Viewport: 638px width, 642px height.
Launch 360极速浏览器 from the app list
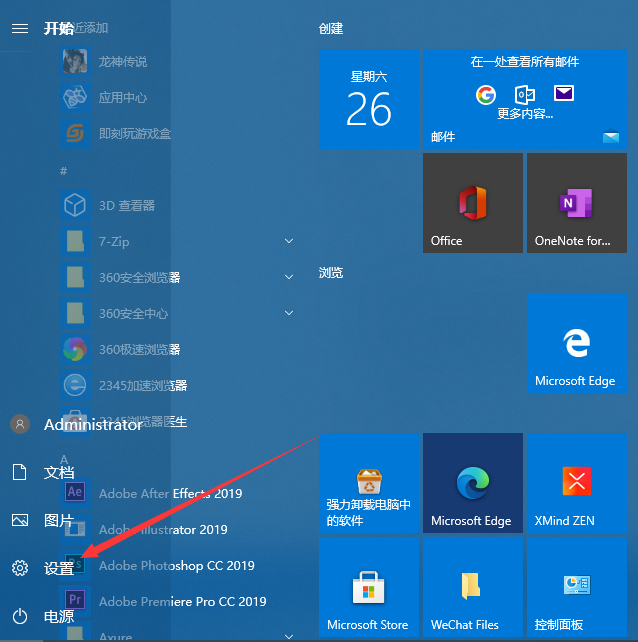point(139,349)
